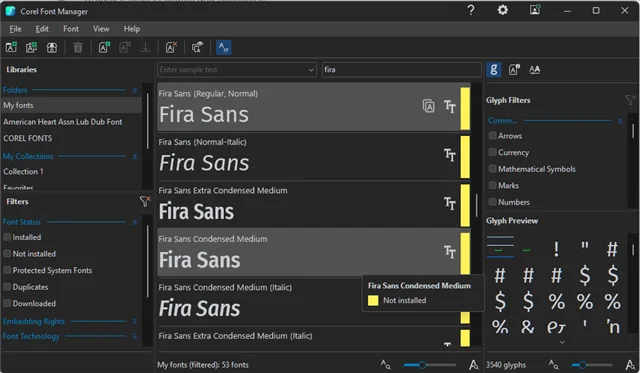Click the grayed Uninstall font toolbar icon

point(124,47)
